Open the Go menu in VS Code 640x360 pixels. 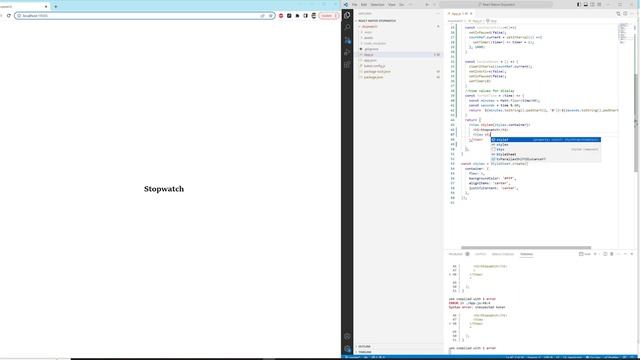coord(402,4)
